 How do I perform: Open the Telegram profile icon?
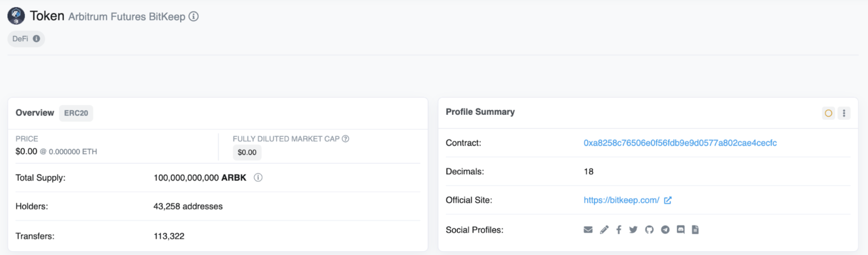665,230
